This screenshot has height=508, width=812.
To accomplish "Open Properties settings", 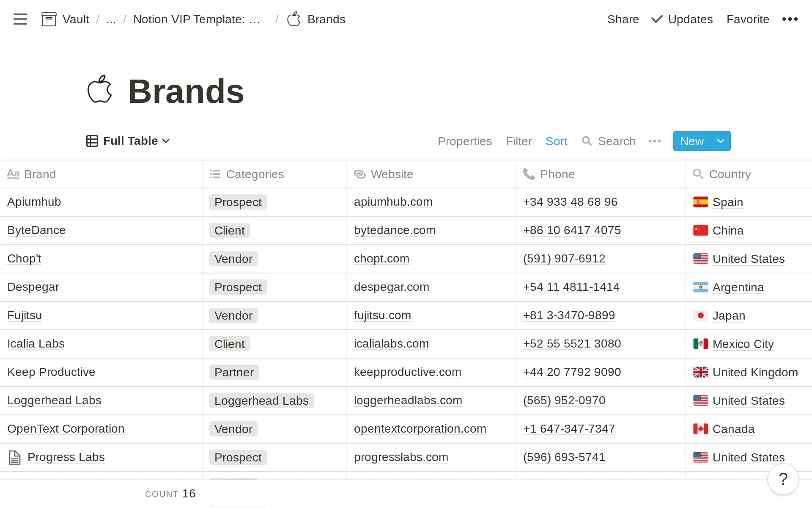I will [464, 141].
